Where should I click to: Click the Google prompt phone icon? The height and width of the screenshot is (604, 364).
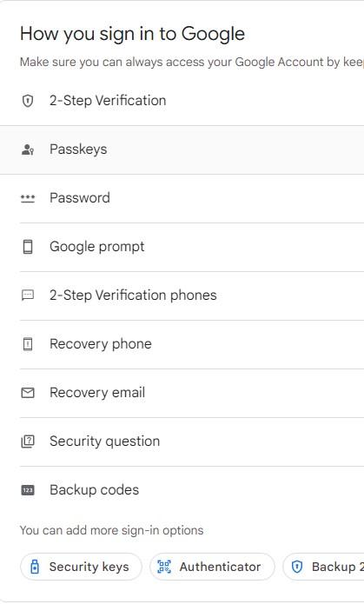(28, 247)
